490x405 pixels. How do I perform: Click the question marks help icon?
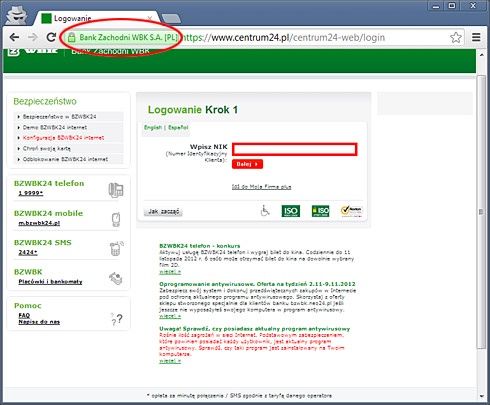pos(117,319)
